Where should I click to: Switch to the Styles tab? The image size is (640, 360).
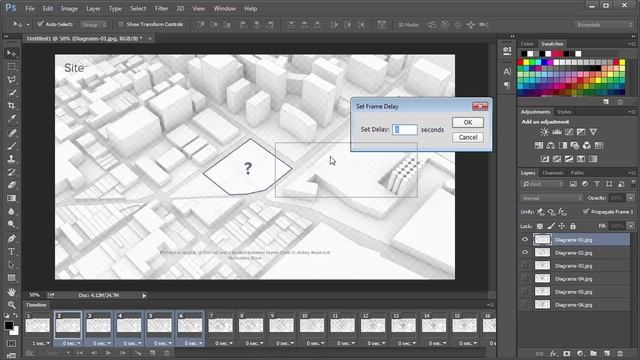coord(564,111)
